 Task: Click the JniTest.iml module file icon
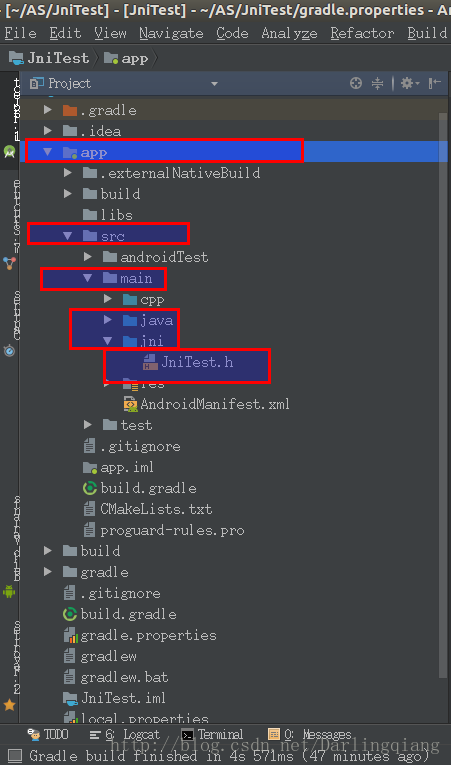click(x=71, y=698)
